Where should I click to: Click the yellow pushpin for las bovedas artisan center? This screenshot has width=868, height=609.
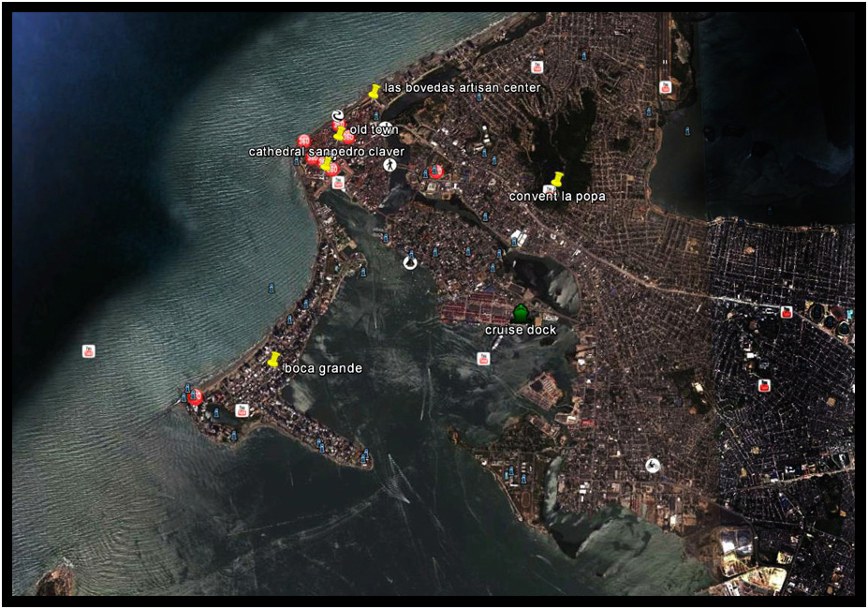click(375, 91)
